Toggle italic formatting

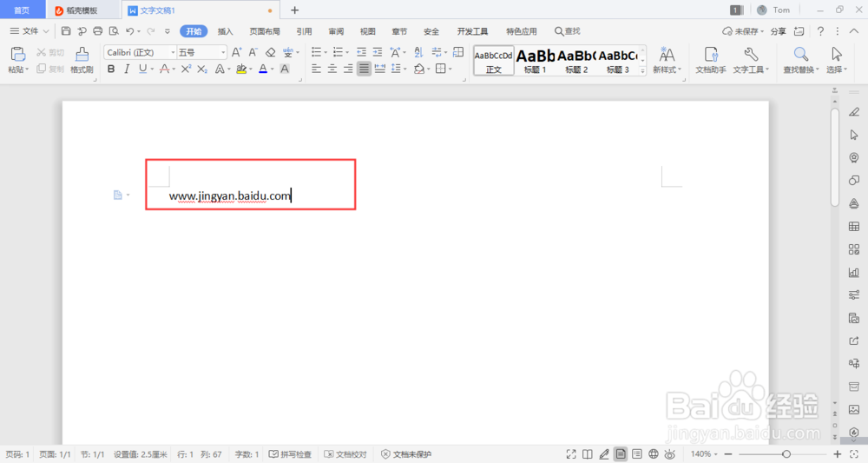tap(127, 69)
